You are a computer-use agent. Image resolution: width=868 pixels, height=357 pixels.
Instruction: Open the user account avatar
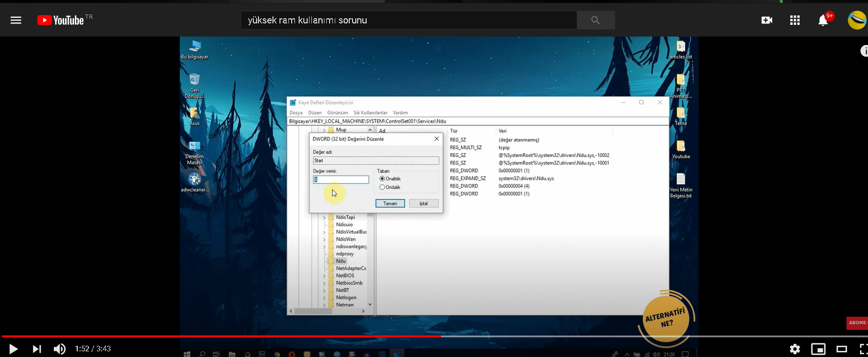click(857, 20)
